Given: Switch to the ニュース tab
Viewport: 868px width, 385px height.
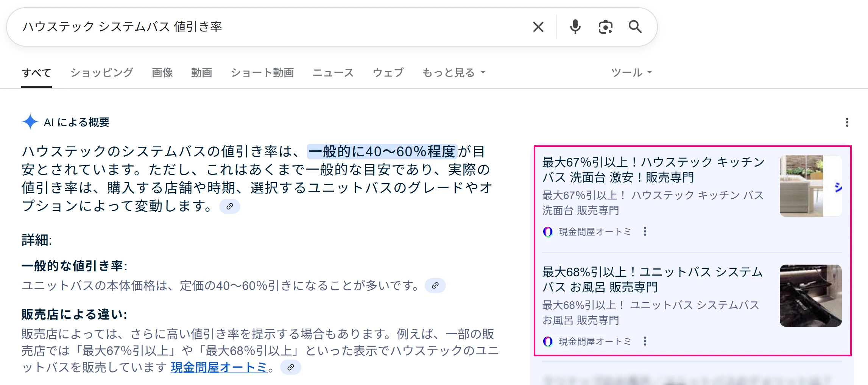Looking at the screenshot, I should [x=333, y=73].
